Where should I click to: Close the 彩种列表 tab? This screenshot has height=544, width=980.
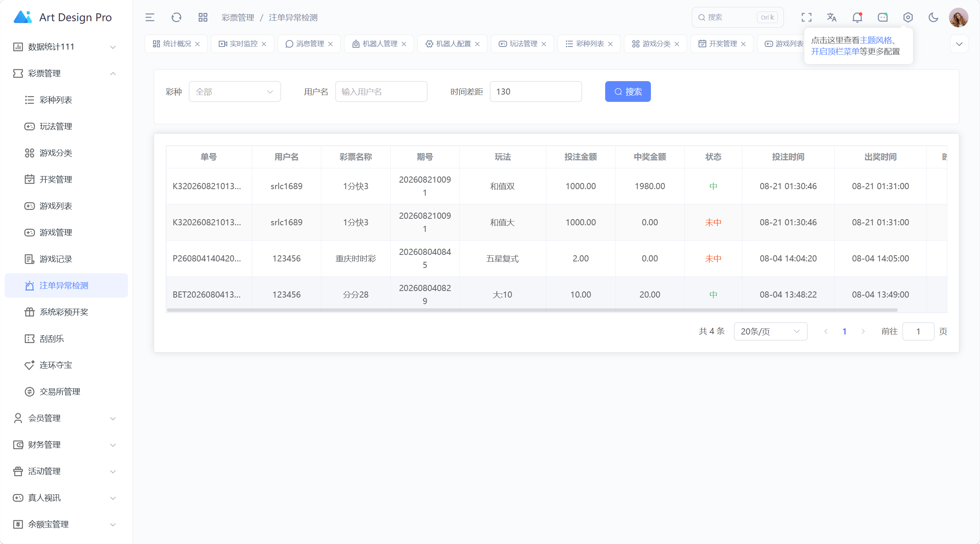click(x=611, y=44)
